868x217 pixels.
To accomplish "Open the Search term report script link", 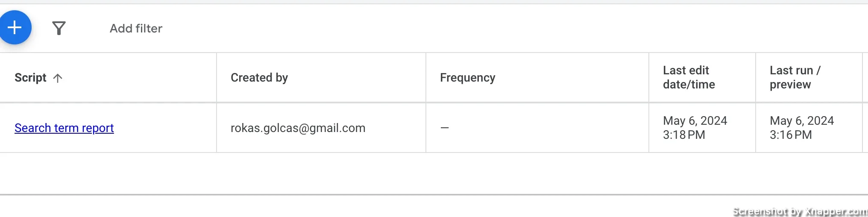I will point(64,128).
